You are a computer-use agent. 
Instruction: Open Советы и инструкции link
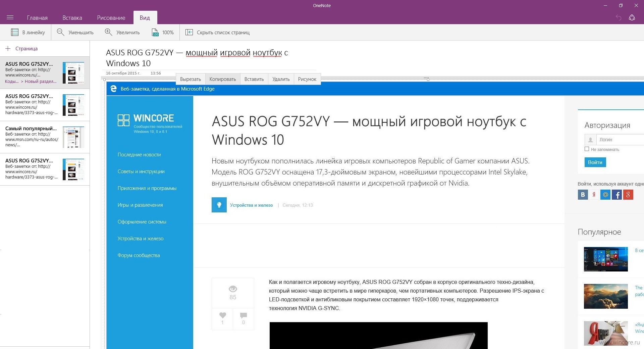coord(141,171)
